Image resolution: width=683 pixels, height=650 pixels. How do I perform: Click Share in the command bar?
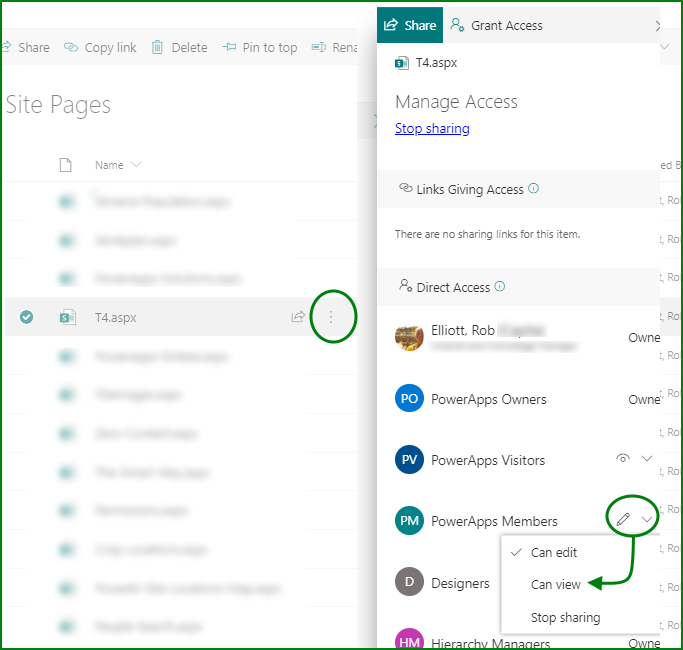(26, 47)
